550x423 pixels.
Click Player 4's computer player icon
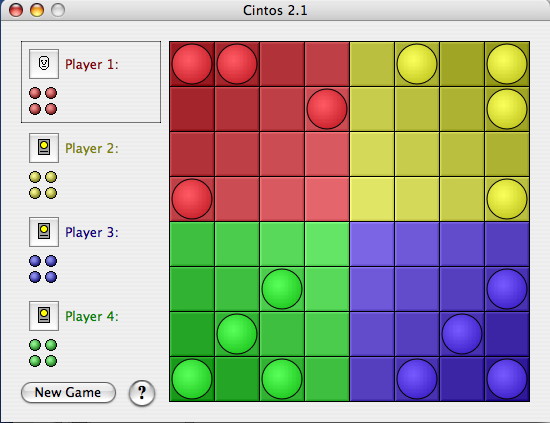click(x=44, y=316)
